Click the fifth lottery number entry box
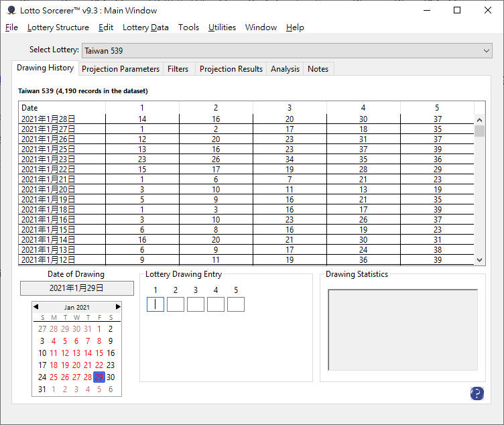The image size is (504, 425). pos(236,304)
